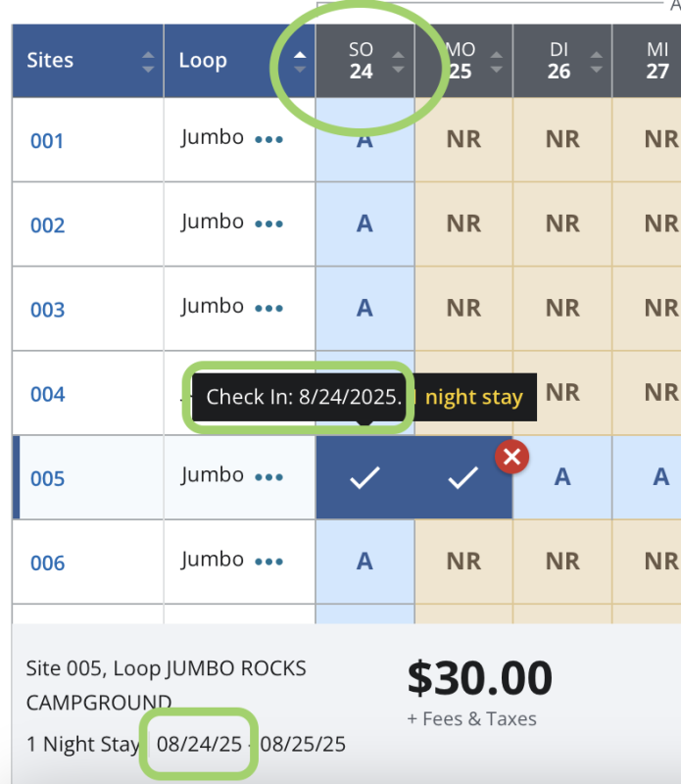681x784 pixels.
Task: Open three-dot options for site 001 loop
Action: (x=268, y=139)
